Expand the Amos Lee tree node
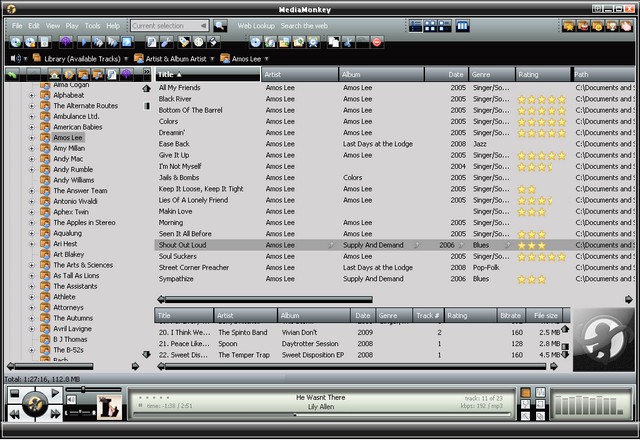640x440 pixels. click(31, 138)
